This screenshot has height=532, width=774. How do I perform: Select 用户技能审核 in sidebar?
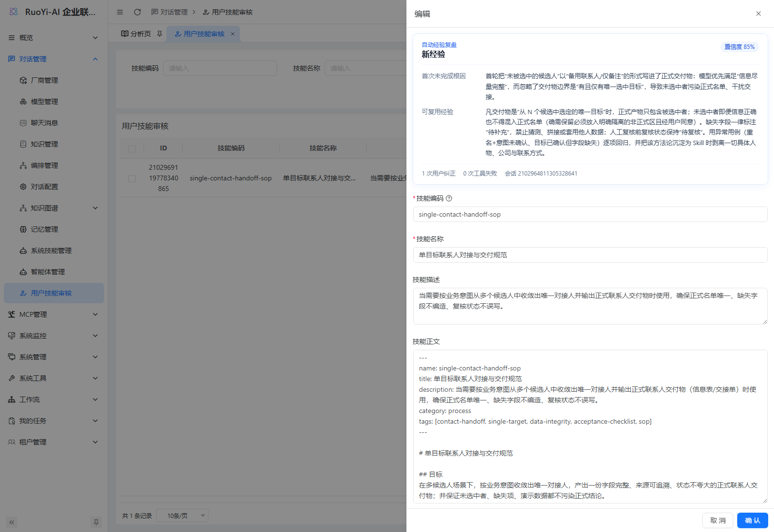(x=54, y=293)
